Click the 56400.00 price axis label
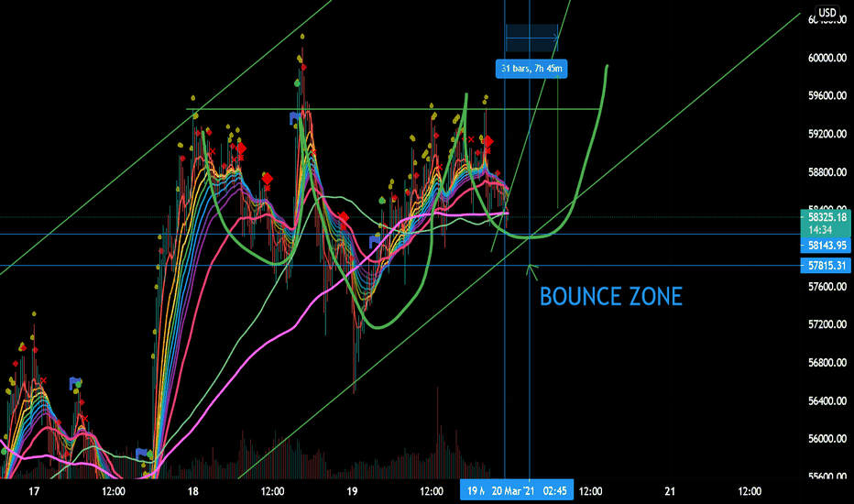This screenshot has height=504, width=854. (x=827, y=401)
